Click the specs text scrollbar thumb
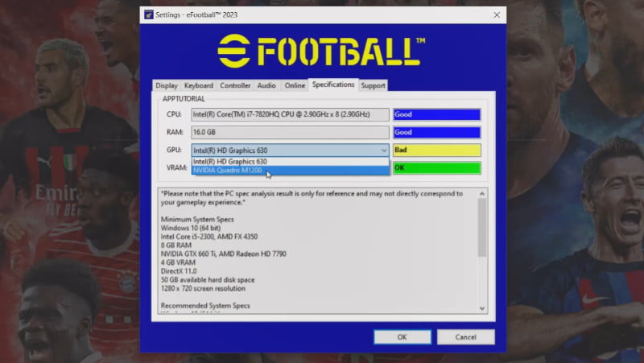The image size is (644, 363). click(482, 228)
